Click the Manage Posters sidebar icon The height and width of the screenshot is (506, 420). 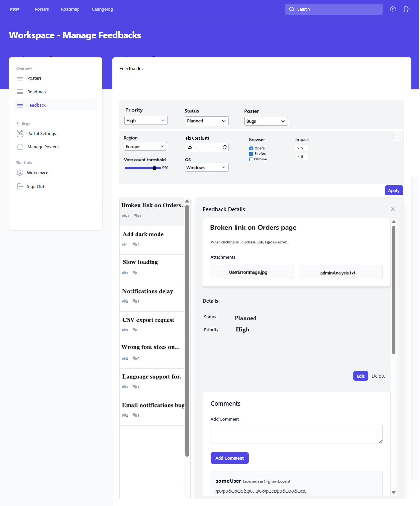coord(20,147)
